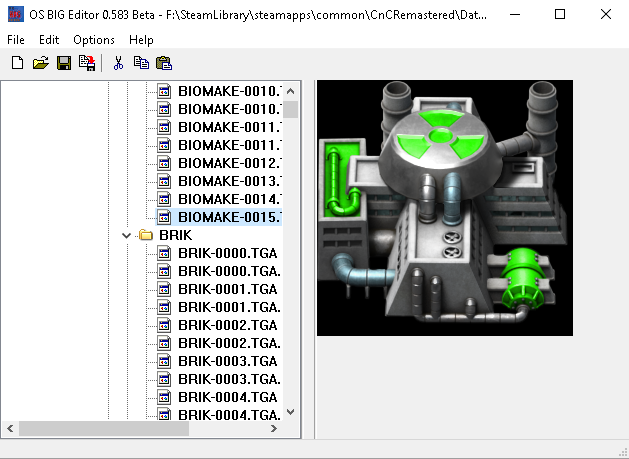Open the File menu
This screenshot has width=629, height=459.
pyautogui.click(x=16, y=40)
